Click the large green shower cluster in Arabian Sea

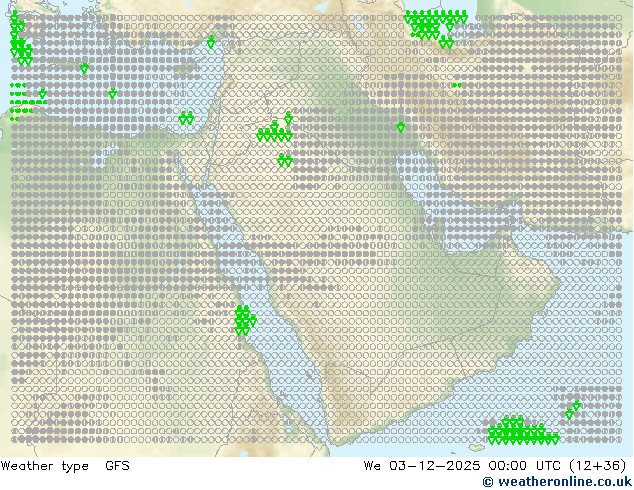pyautogui.click(x=523, y=431)
